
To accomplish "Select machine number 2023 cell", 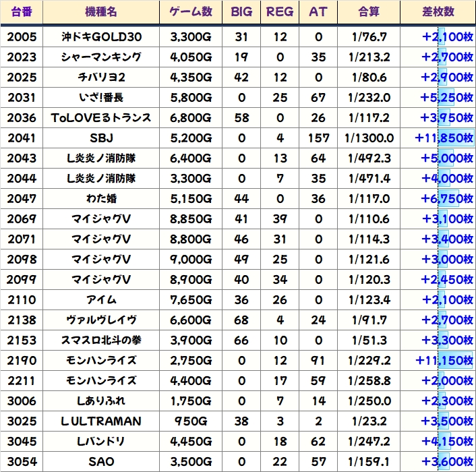I will click(22, 57).
